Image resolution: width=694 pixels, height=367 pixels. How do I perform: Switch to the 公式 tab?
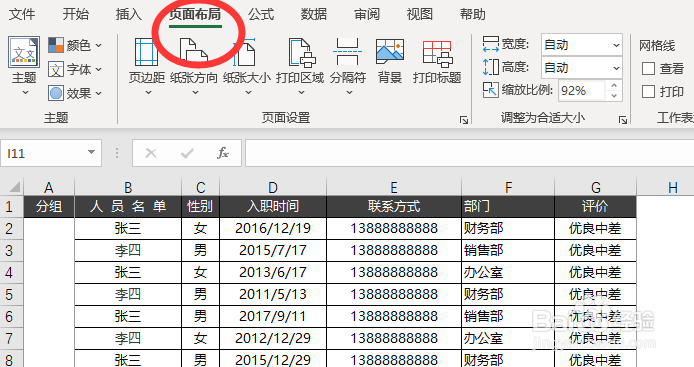(261, 14)
